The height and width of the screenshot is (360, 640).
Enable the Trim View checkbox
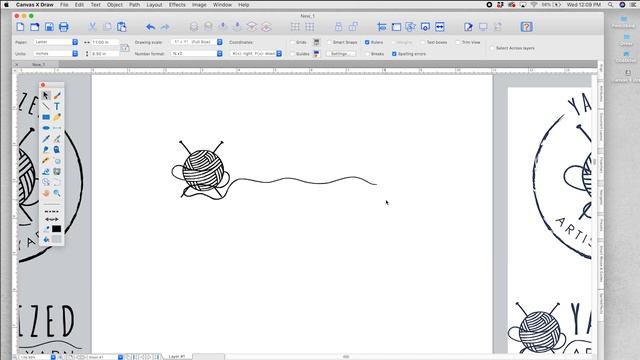(458, 42)
